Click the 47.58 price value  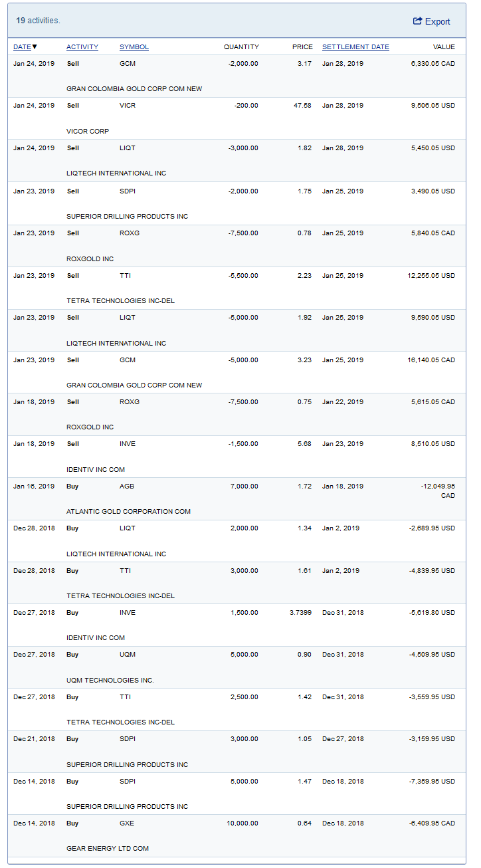[303, 106]
